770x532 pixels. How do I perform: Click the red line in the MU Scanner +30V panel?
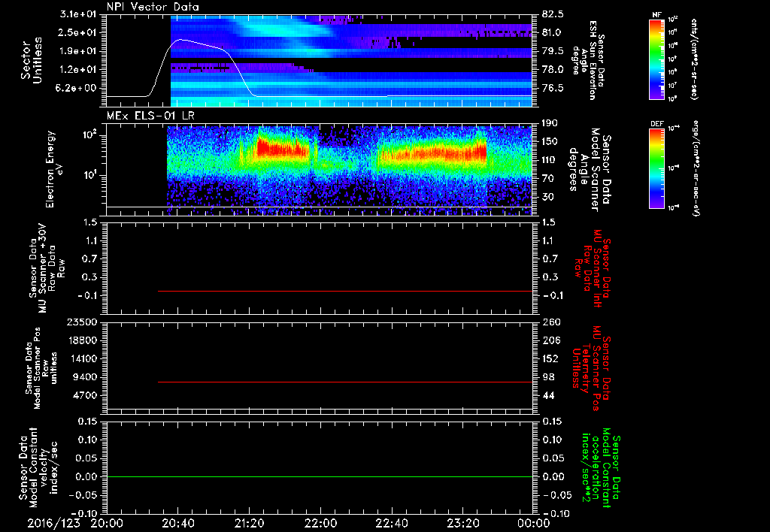[x=345, y=291]
